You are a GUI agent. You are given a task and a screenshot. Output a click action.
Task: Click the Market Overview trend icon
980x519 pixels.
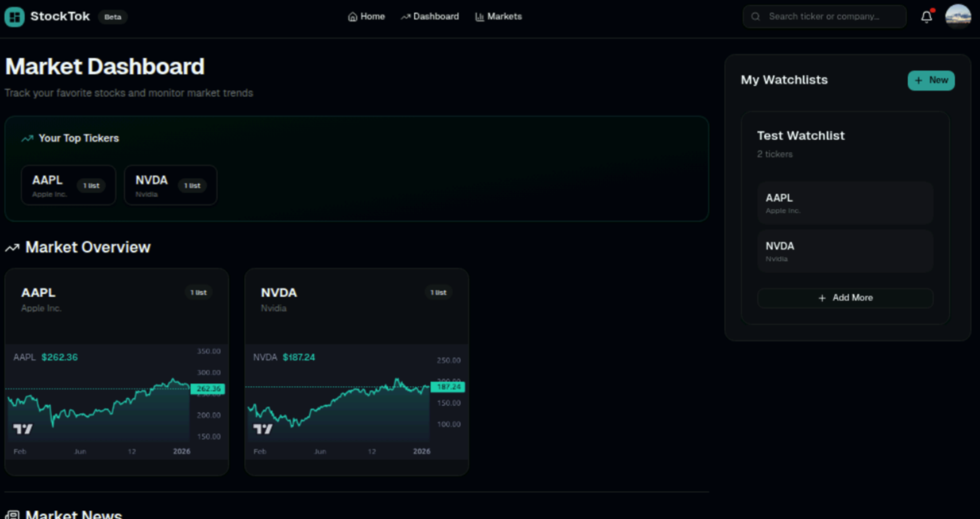[x=13, y=248]
